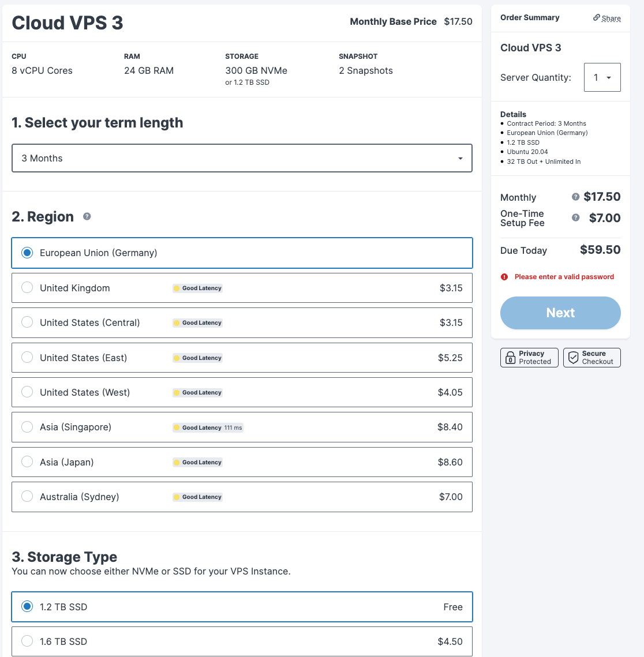Click the Privacy Protected lock badge
Screen dimensions: 644x657
(x=529, y=358)
